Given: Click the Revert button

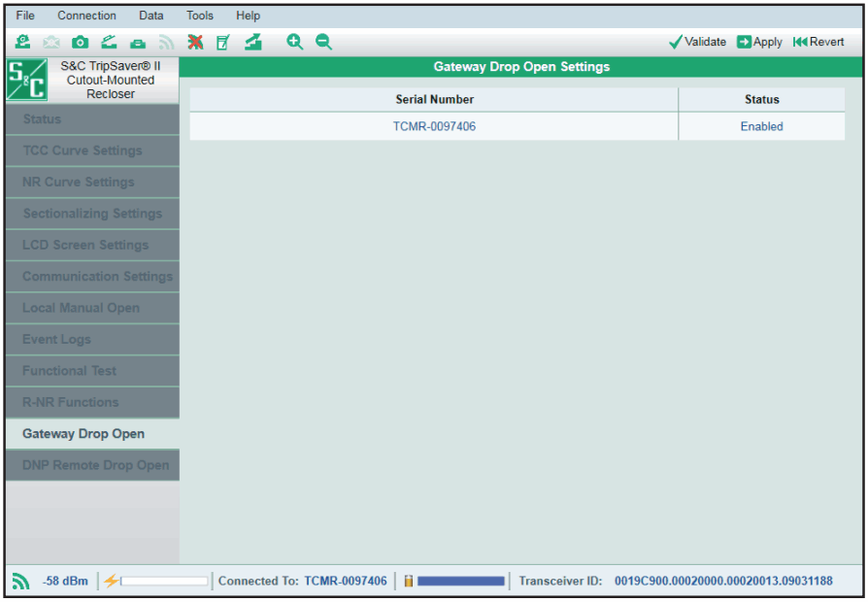Looking at the screenshot, I should pyautogui.click(x=818, y=42).
